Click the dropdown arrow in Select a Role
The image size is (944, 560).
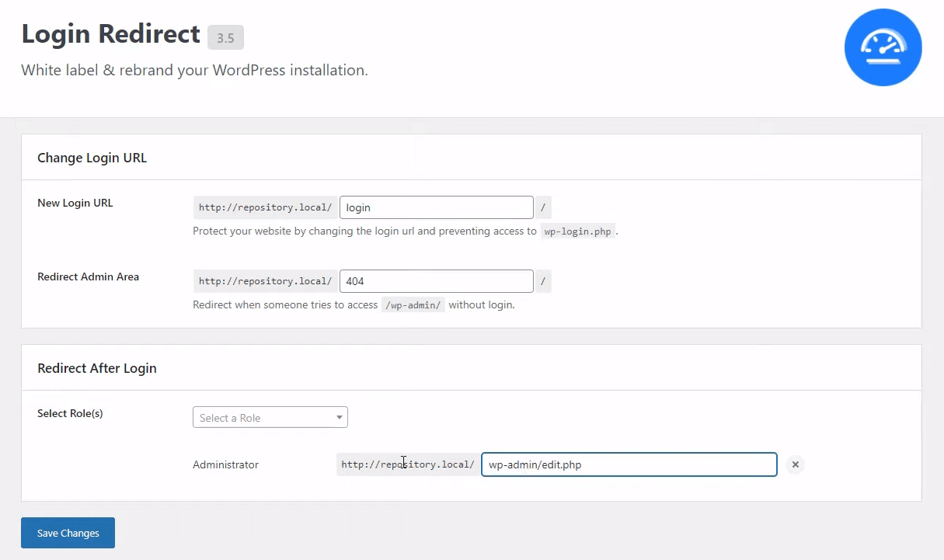coord(339,417)
